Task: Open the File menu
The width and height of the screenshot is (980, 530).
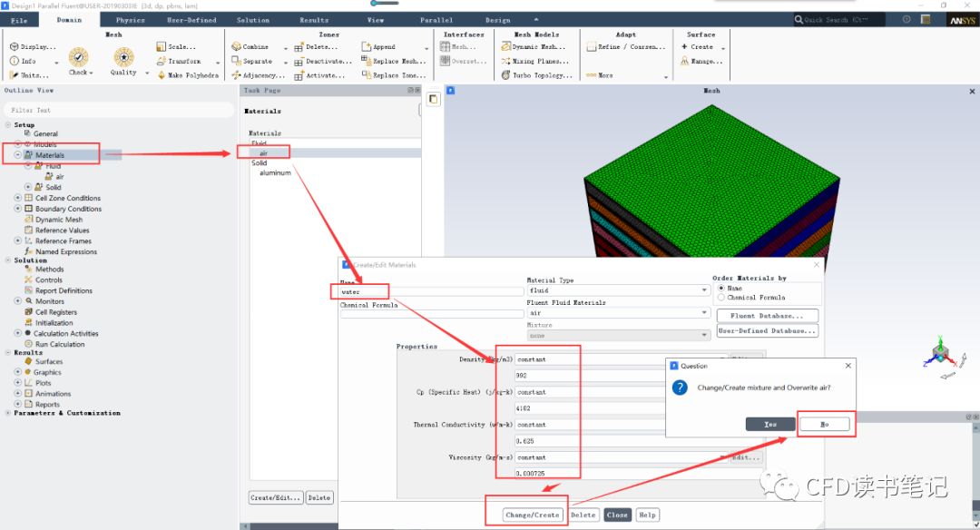Action: (x=19, y=20)
